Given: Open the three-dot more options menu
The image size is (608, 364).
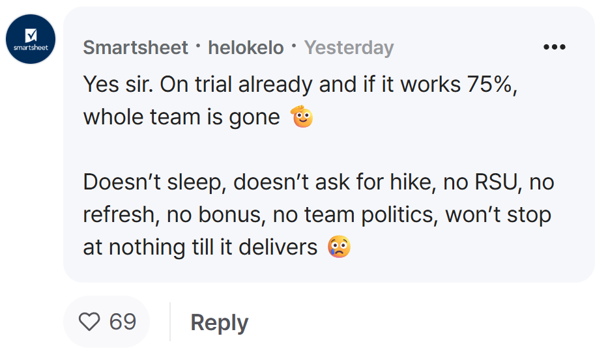Looking at the screenshot, I should pyautogui.click(x=554, y=47).
